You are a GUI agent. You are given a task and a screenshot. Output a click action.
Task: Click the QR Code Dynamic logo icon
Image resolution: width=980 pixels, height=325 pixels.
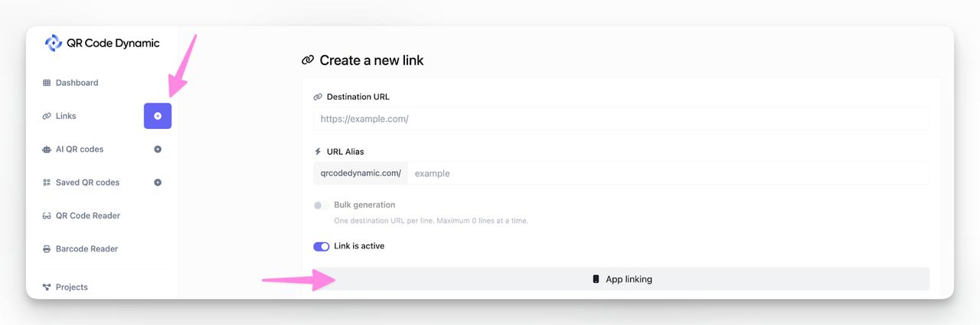[x=54, y=43]
